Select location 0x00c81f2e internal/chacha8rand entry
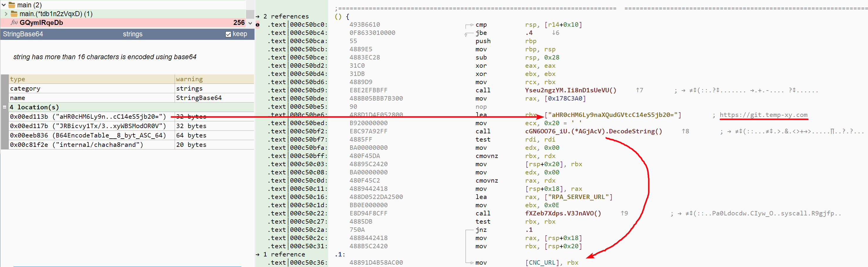Screen dimensions: 868x267 (x=77, y=145)
